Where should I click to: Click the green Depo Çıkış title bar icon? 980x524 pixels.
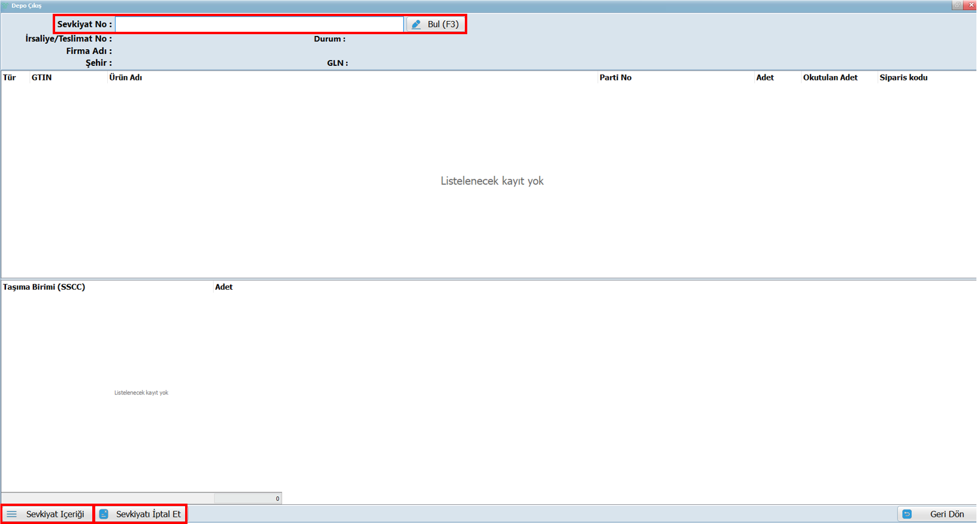tap(5, 5)
